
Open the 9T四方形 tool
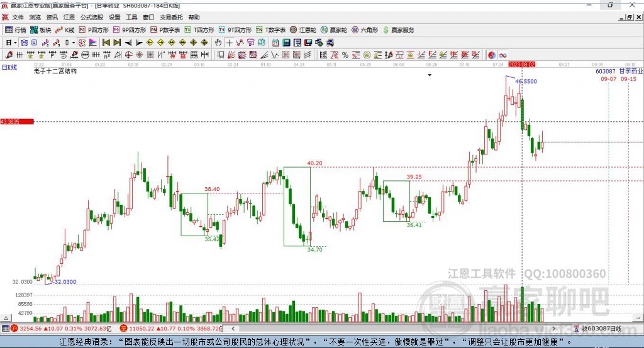235,30
